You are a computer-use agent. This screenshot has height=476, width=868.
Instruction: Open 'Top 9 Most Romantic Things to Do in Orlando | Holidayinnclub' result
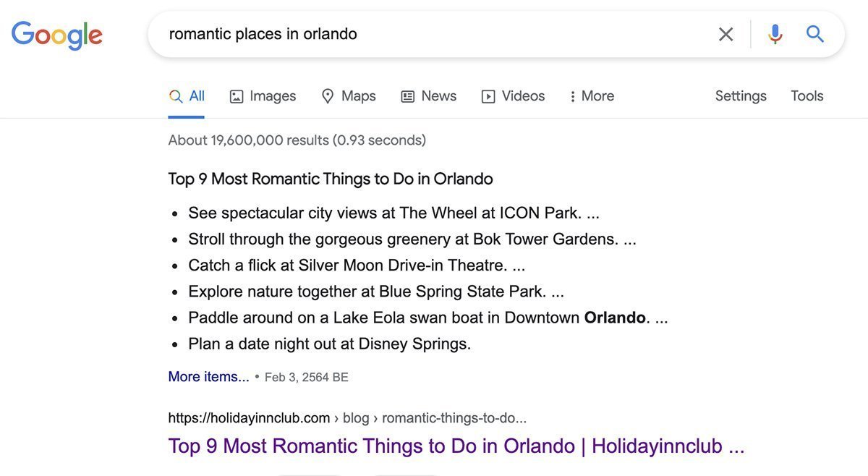click(456, 446)
